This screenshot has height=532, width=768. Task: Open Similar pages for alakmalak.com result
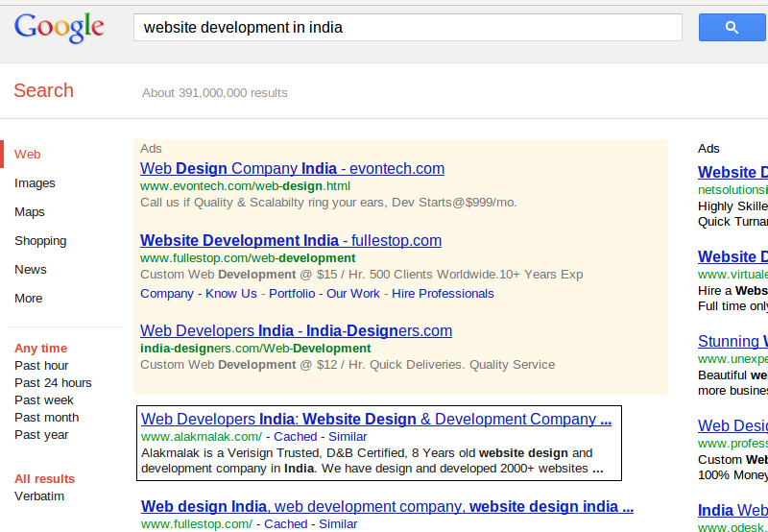(348, 437)
